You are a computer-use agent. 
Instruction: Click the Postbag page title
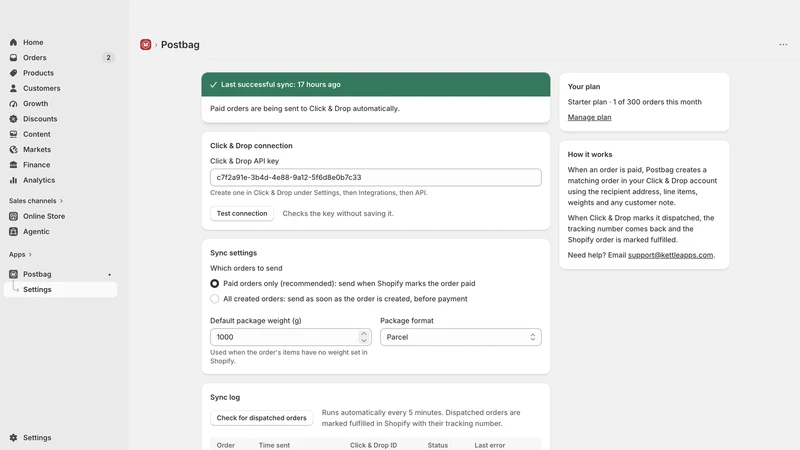(x=180, y=45)
